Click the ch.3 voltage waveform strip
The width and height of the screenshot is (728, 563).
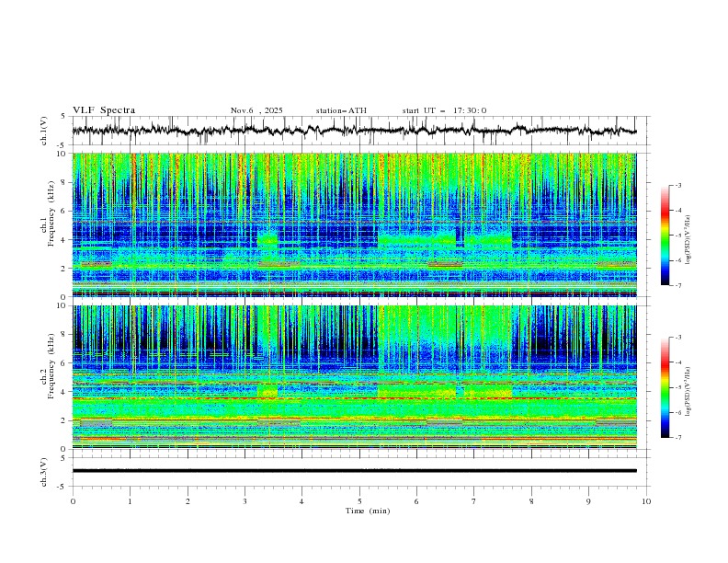point(354,471)
